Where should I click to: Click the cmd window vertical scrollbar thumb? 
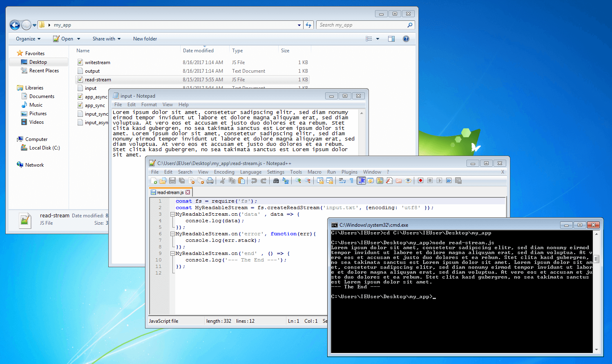point(596,259)
